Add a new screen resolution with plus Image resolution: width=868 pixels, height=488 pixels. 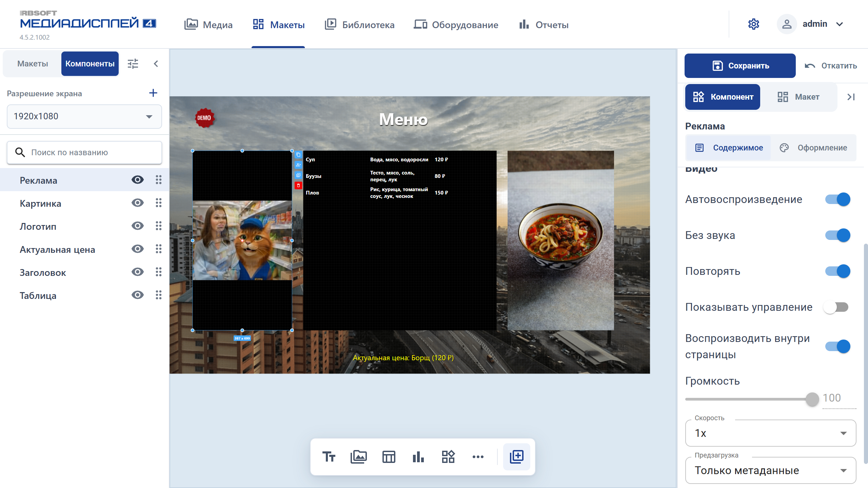(x=153, y=93)
